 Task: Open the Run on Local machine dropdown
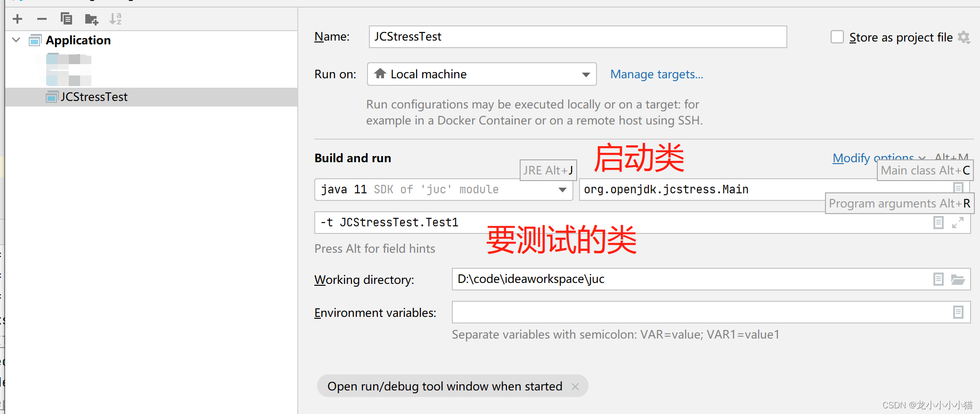[482, 74]
